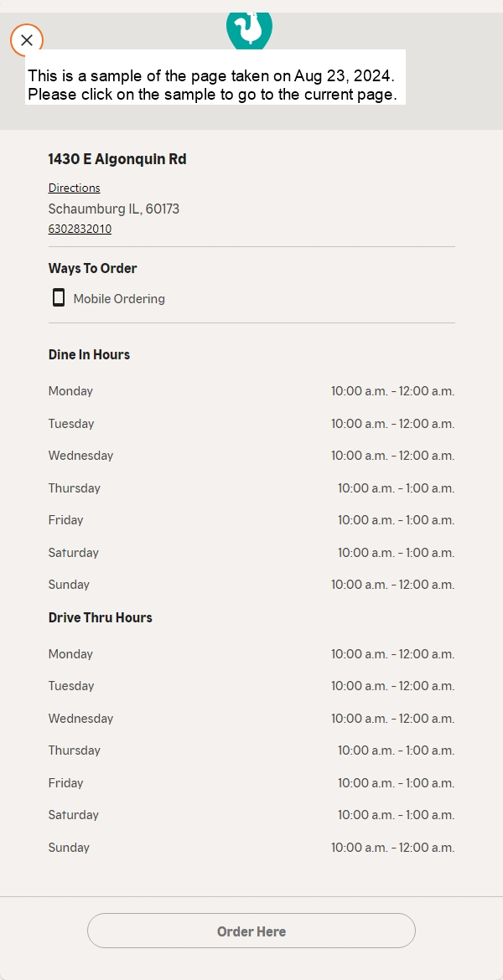Call the phone number 6302832010
Screen dimensions: 503x980
80,229
